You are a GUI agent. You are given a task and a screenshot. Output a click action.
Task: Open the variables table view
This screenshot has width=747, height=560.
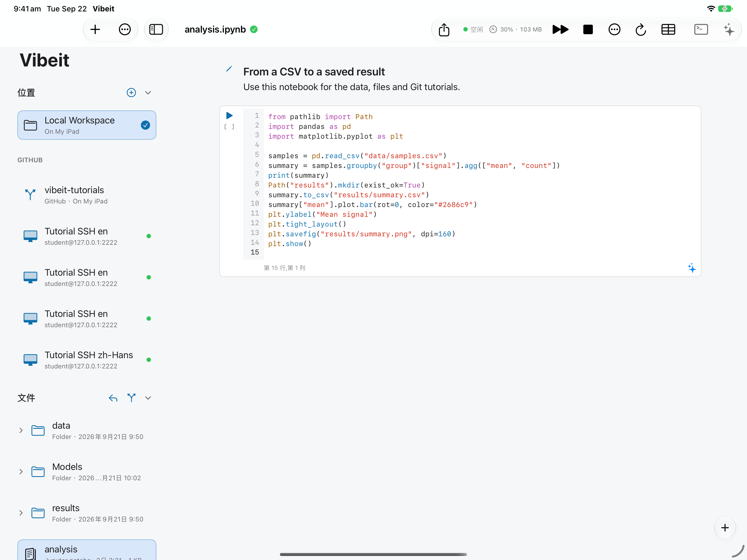668,29
